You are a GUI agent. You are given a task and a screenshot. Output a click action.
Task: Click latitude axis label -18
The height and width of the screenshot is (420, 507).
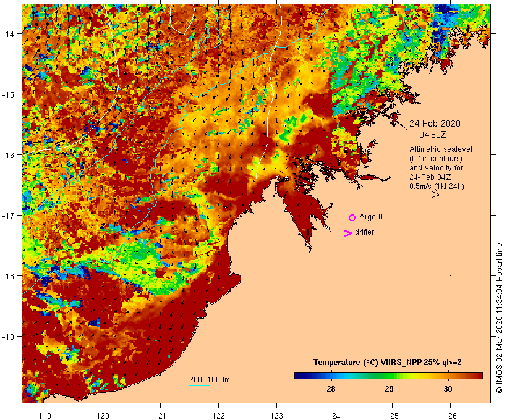(8, 276)
